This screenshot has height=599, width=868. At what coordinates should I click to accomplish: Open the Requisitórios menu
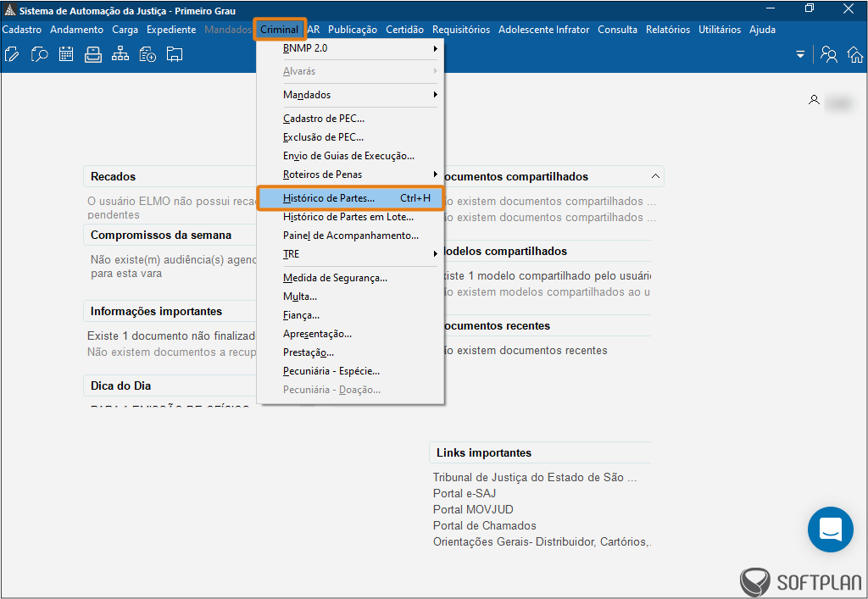(x=461, y=30)
